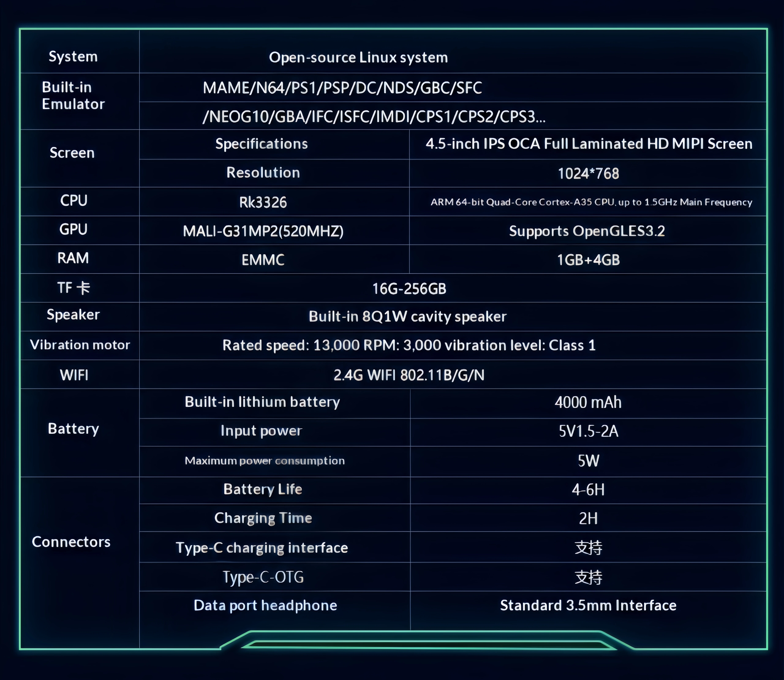
Task: Click the NEOG10/GBA emulator list line
Action: coord(374,117)
